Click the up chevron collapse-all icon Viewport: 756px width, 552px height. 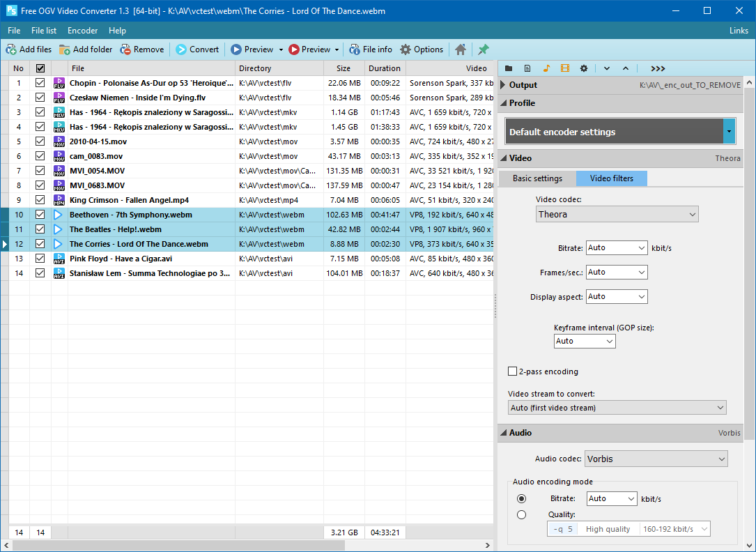tap(625, 68)
